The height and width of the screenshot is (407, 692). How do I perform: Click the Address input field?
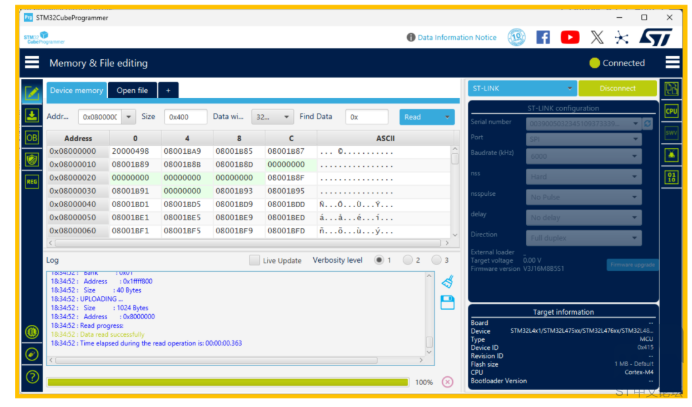[100, 117]
